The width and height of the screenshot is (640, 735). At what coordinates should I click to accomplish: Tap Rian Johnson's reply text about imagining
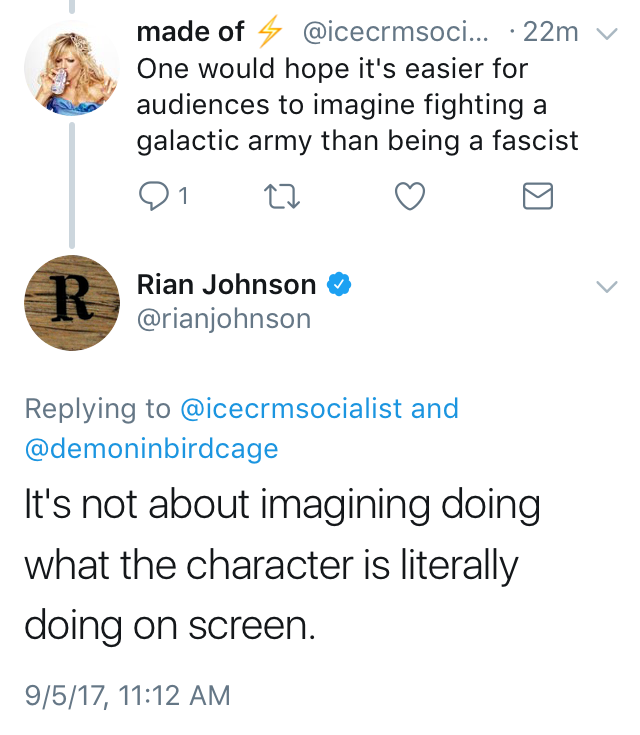coord(282,566)
